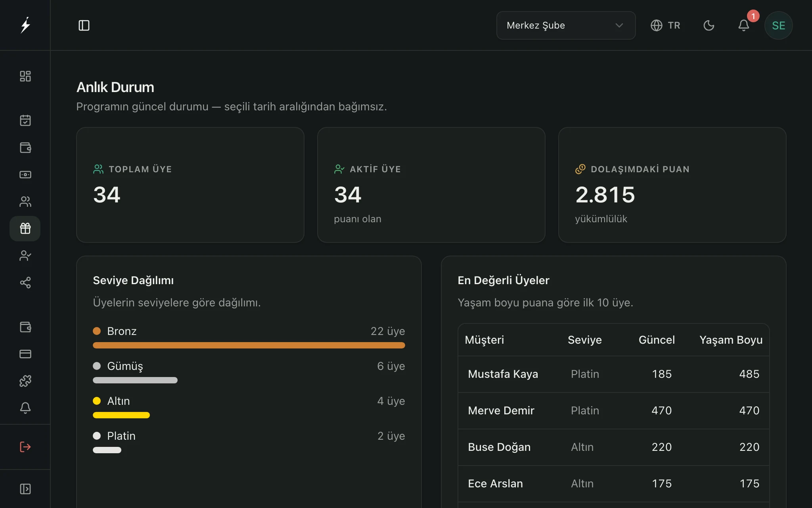
Task: Open the dashboard grid icon in sidebar
Action: pyautogui.click(x=25, y=76)
